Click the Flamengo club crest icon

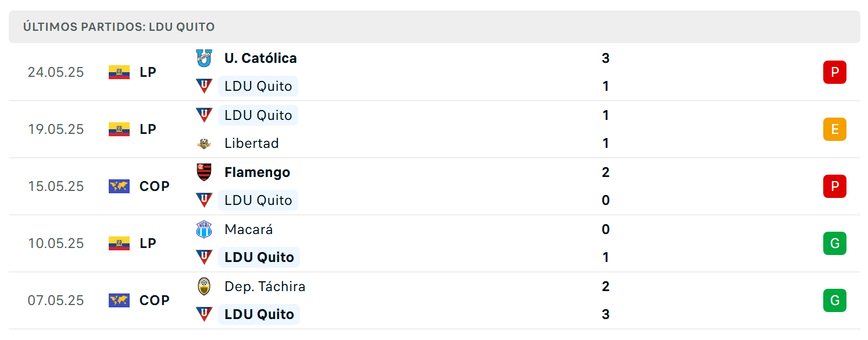click(x=204, y=172)
